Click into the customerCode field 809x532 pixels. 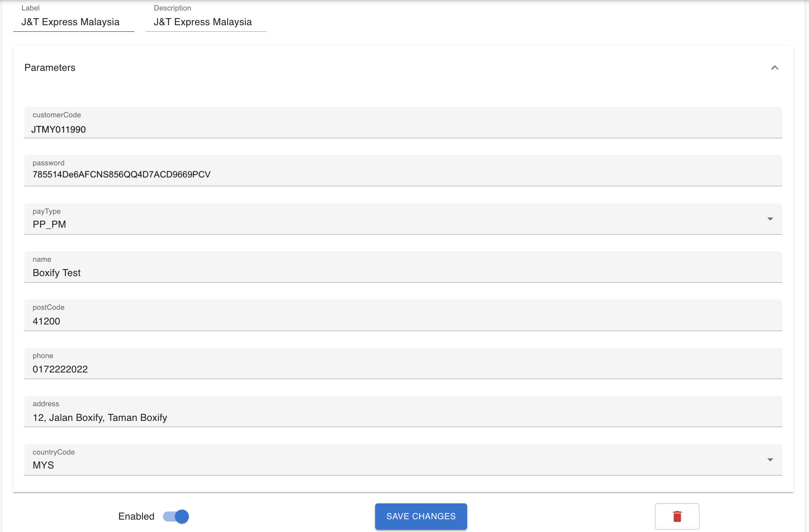click(403, 129)
